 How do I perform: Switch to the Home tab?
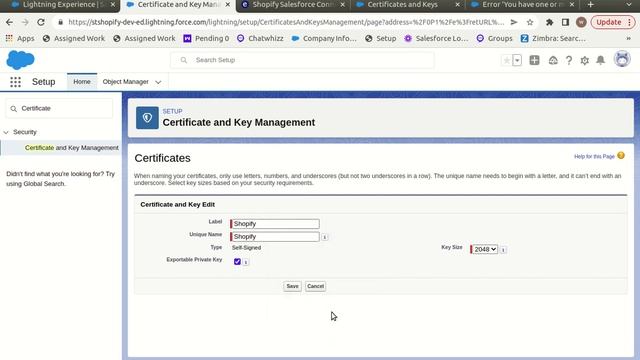(x=82, y=82)
